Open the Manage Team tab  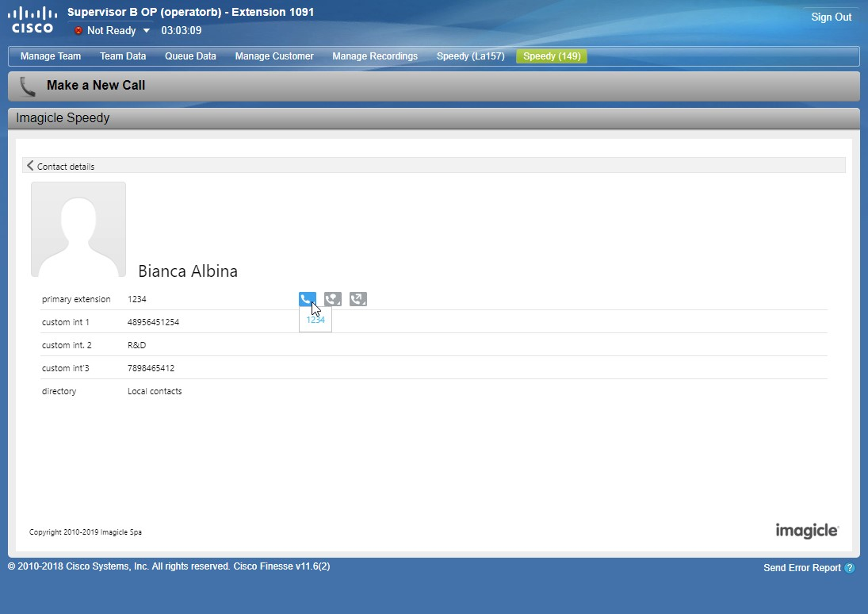pyautogui.click(x=51, y=56)
